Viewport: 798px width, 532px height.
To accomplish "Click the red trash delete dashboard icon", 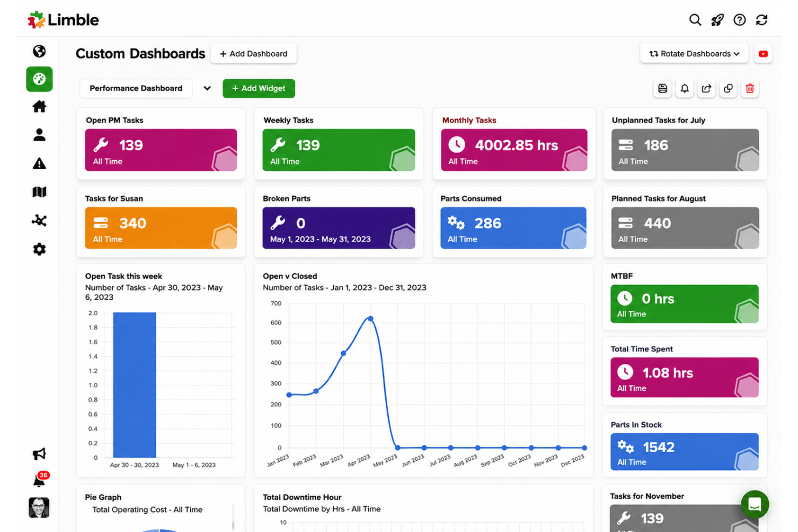I will 749,88.
